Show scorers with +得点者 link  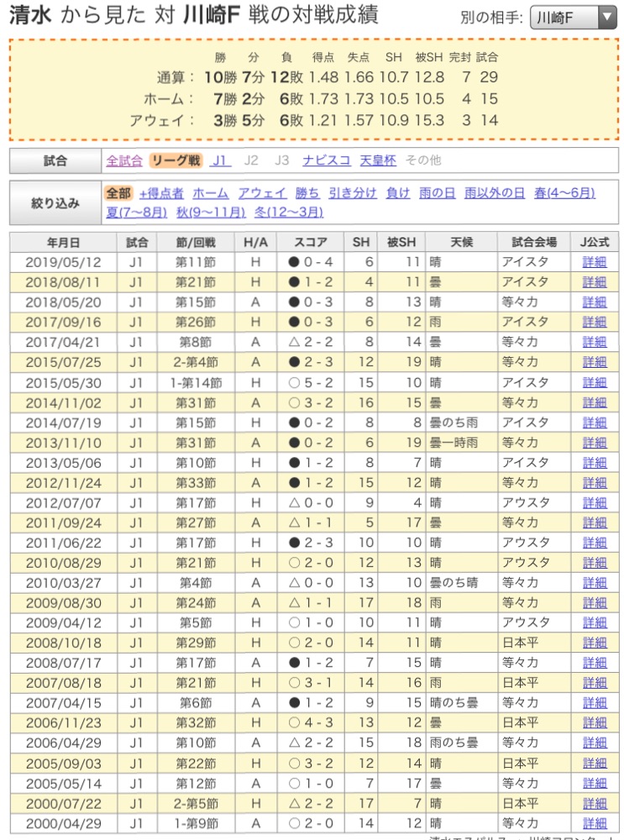[x=161, y=193]
